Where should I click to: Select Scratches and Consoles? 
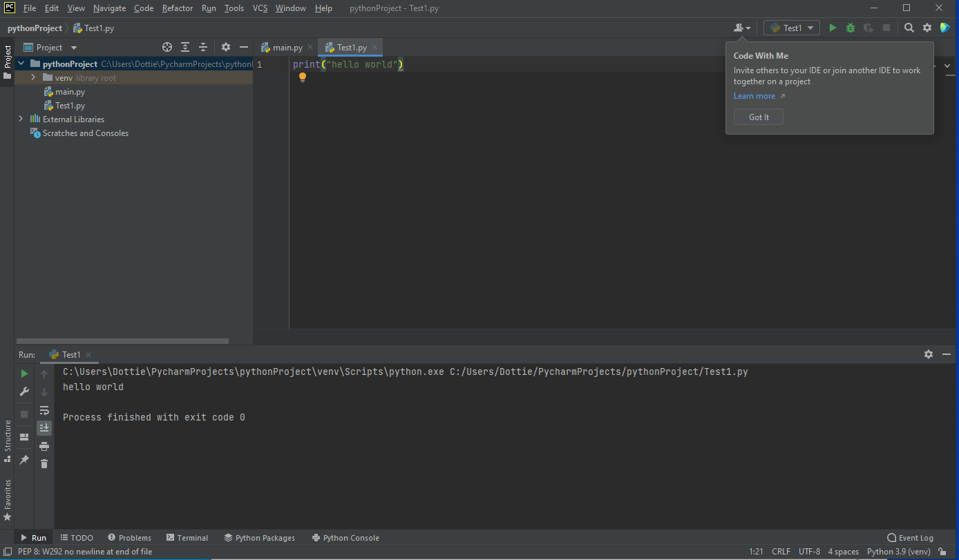click(x=85, y=133)
